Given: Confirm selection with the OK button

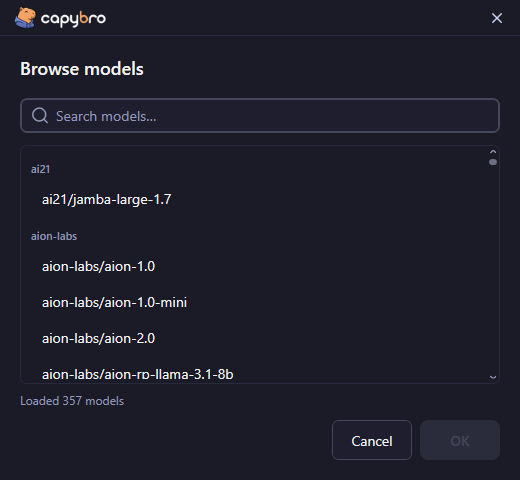Looking at the screenshot, I should click(460, 440).
